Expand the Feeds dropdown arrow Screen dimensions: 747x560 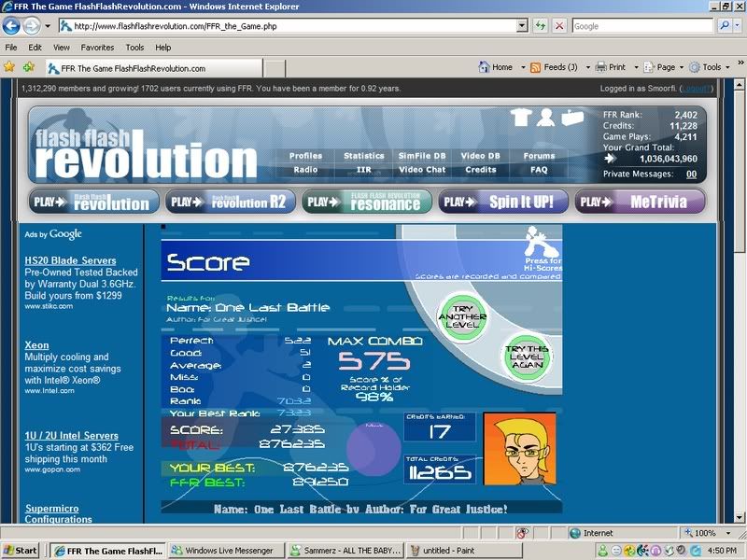coord(588,67)
